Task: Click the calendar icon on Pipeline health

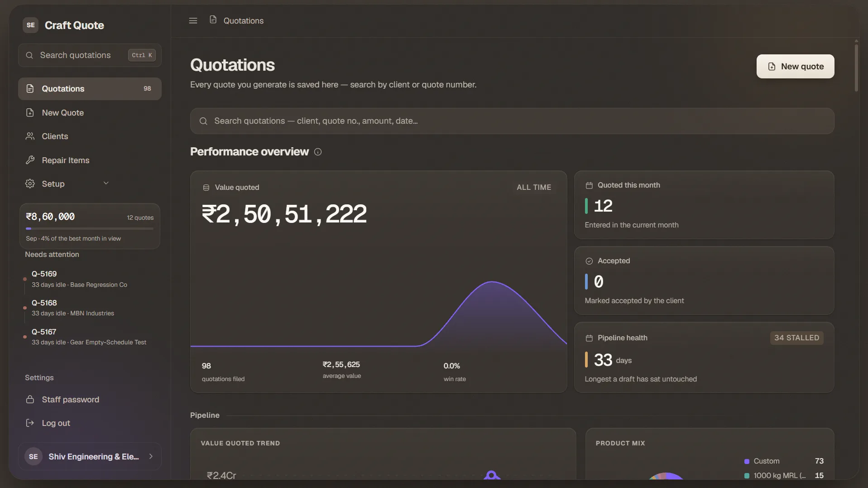Action: coord(589,338)
